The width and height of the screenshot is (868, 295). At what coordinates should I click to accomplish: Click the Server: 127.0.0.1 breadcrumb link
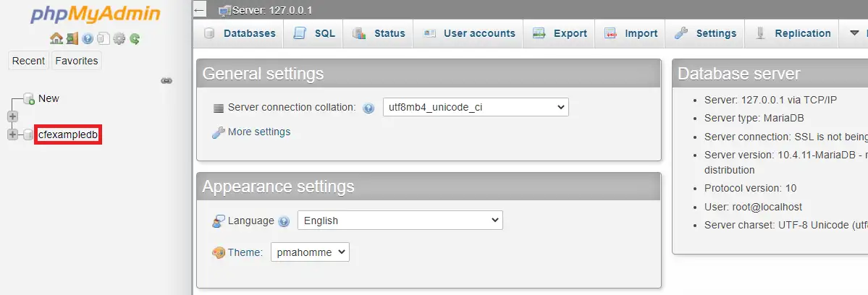272,11
